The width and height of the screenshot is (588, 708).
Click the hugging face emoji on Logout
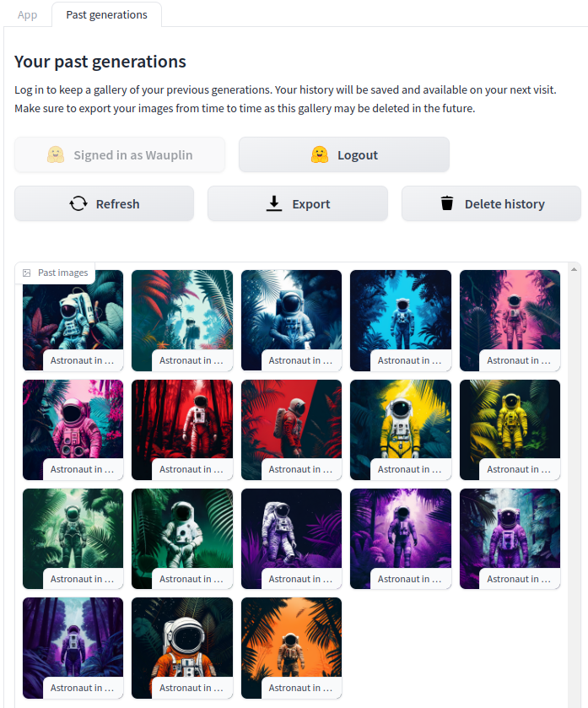(x=320, y=155)
